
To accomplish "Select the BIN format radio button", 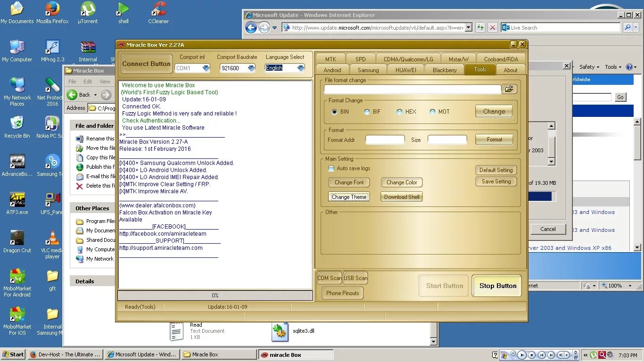I will tap(335, 112).
